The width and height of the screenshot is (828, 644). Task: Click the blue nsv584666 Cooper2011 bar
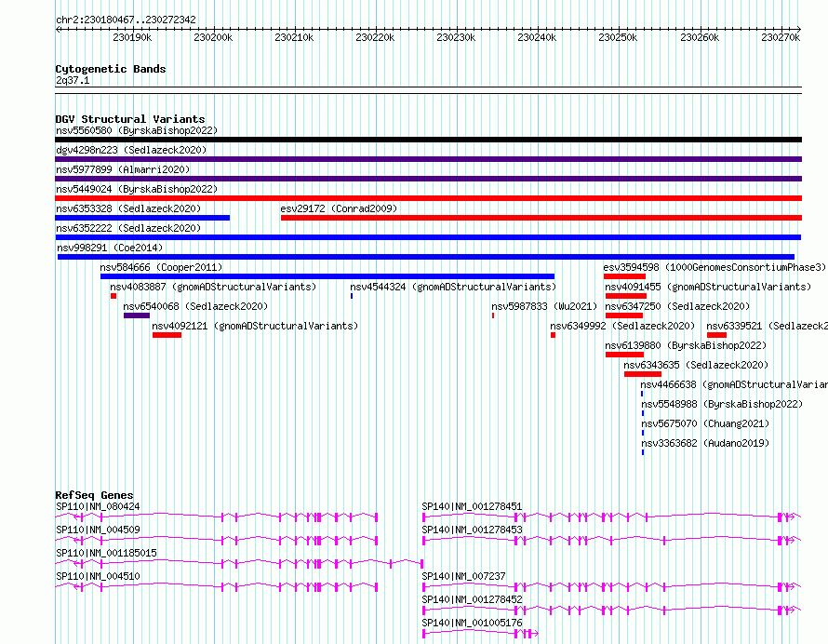pos(327,276)
